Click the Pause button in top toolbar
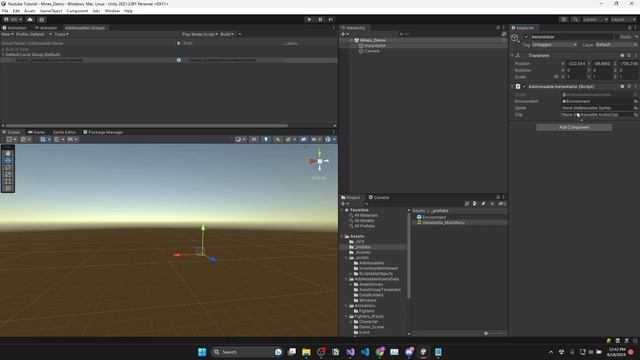 (320, 19)
